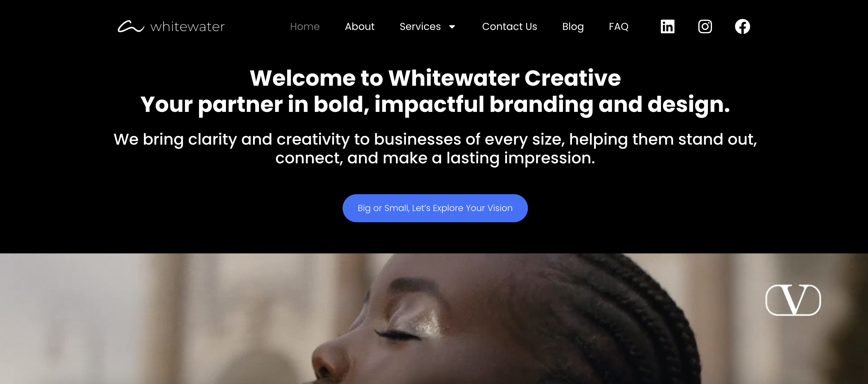The width and height of the screenshot is (868, 384).
Task: Click the Welcome to Whitewater Creative heading
Action: (435, 78)
